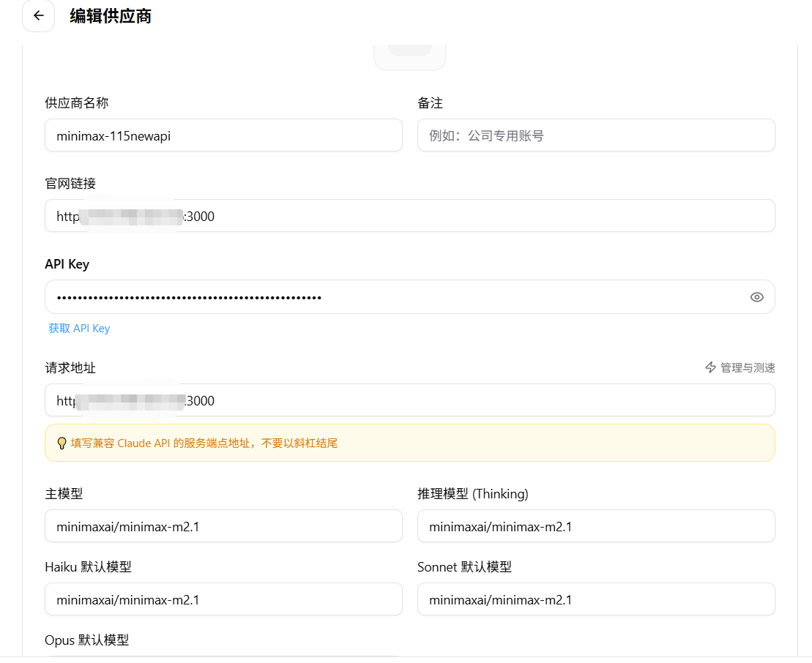Click the 编辑供应商 page title
The image size is (812, 663).
coord(111,16)
